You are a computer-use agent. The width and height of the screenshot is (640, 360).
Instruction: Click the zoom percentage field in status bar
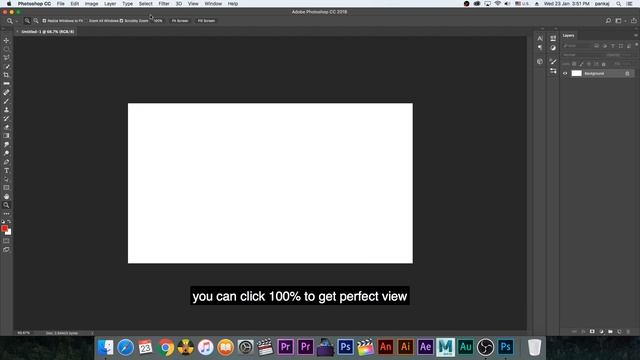[24, 333]
